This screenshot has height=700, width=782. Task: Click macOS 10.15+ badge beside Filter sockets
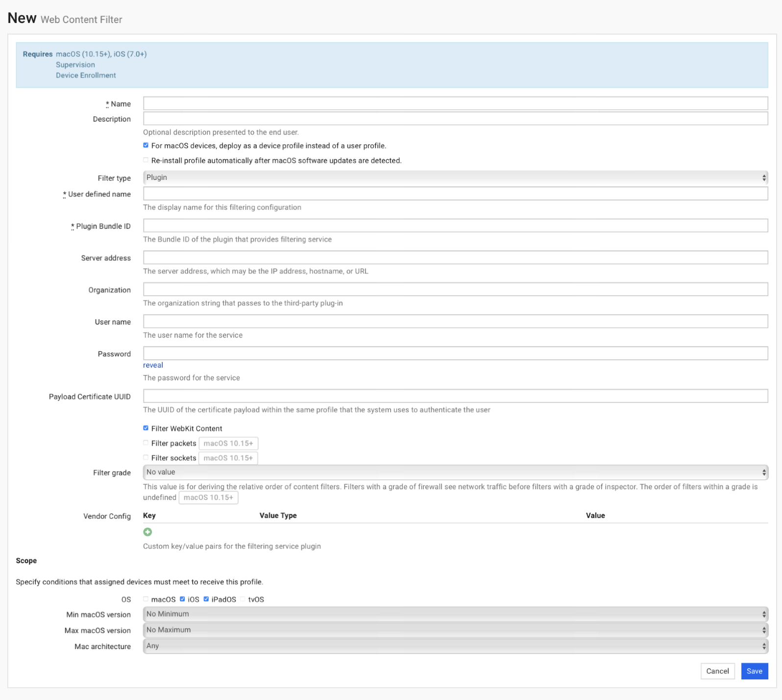(x=228, y=458)
